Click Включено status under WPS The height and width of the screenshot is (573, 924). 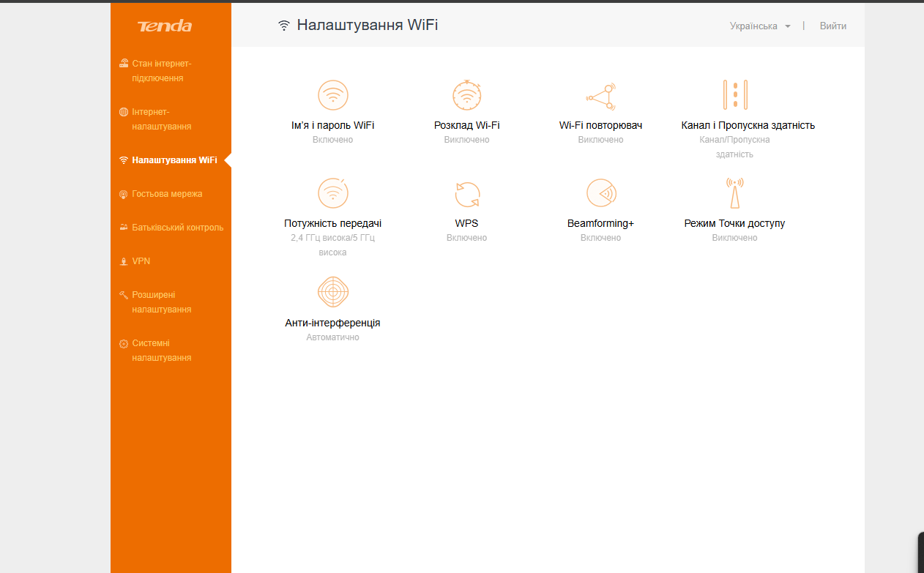point(467,238)
